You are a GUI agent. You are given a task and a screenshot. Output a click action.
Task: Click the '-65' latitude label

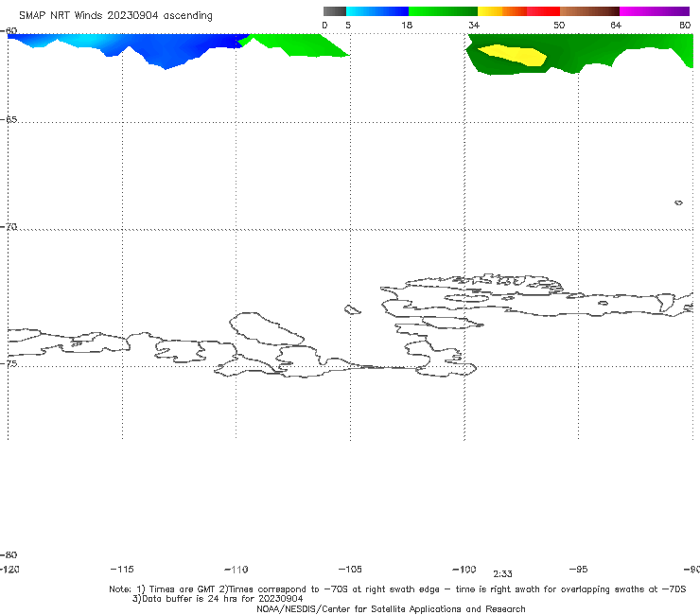pos(9,120)
